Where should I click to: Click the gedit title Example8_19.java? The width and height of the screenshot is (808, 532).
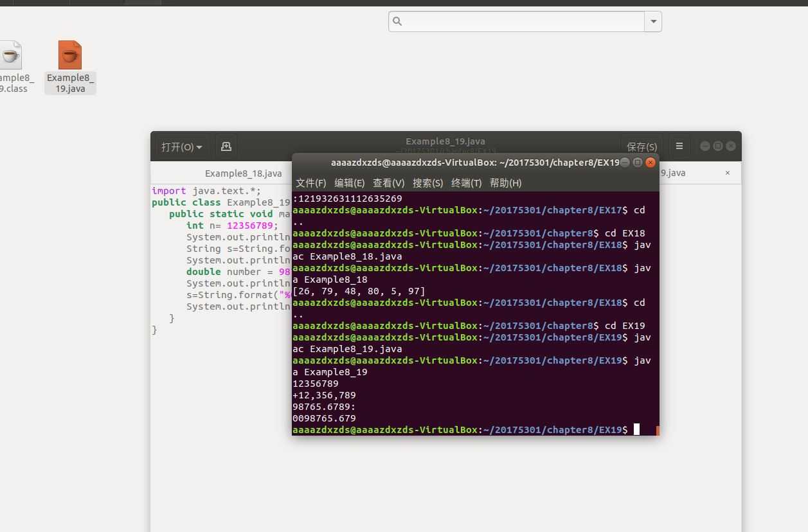point(445,141)
